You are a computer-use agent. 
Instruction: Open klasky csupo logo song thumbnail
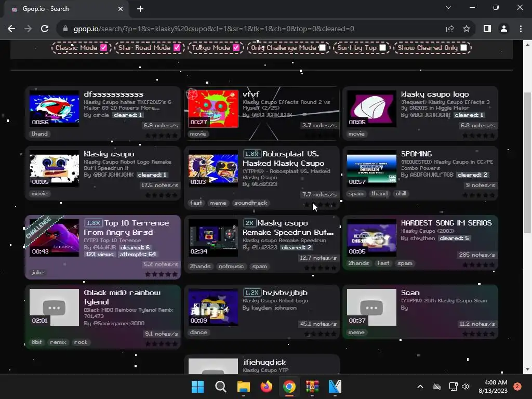tap(371, 109)
